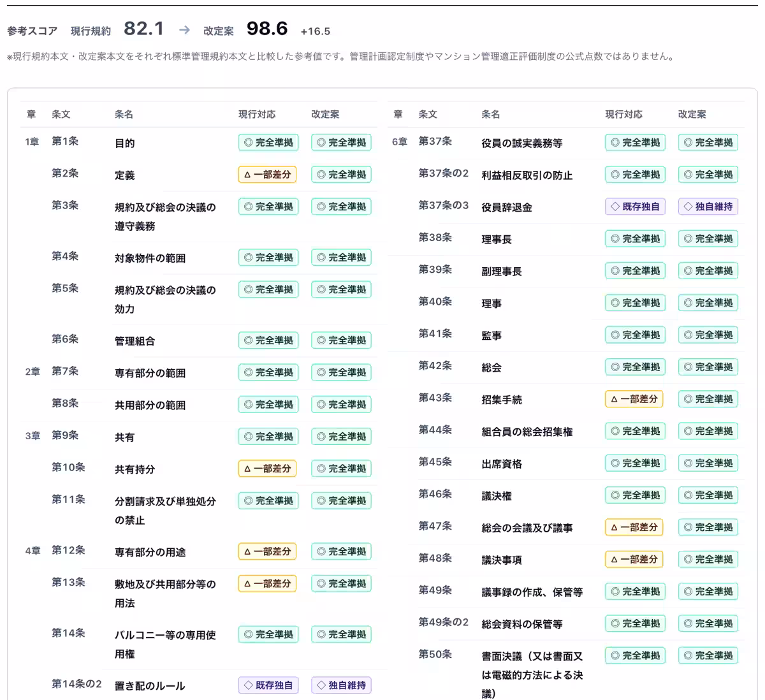
Task: Click the 現行対応 完全準拠 badge for 第9条 共有
Action: coord(268,437)
